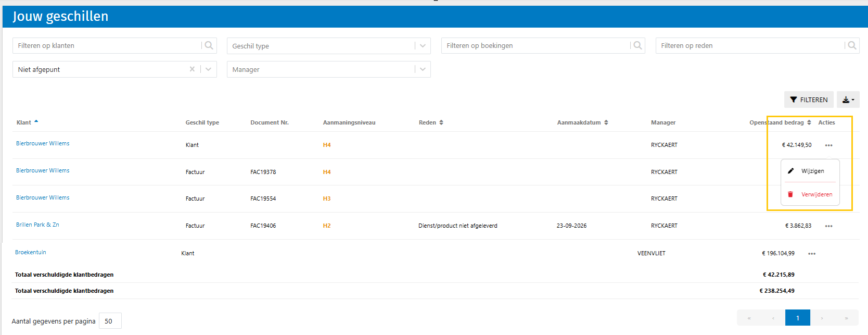Open the Niet afgepunt dropdown chevron

click(209, 69)
